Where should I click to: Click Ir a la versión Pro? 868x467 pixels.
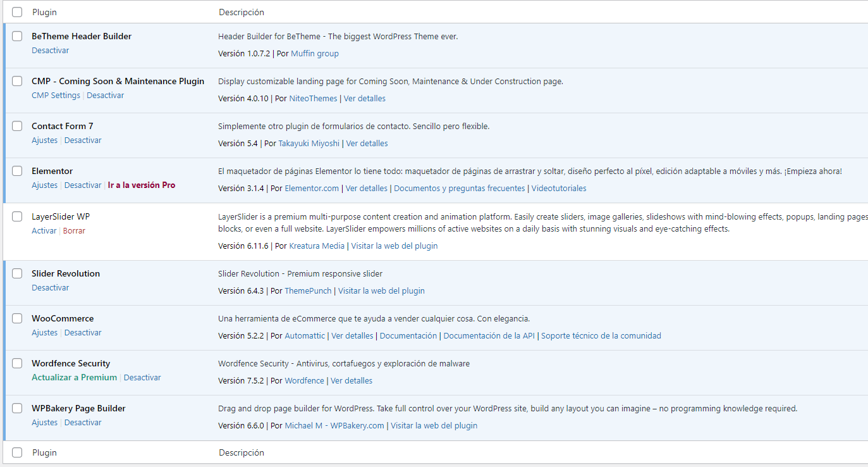point(142,185)
